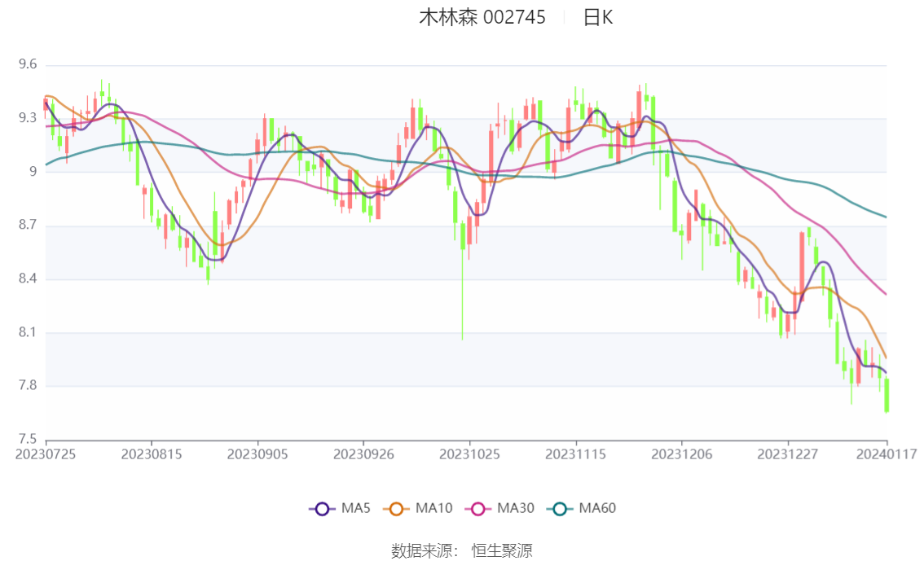Click the 20230815 date axis label
Viewport: 924px width, 561px height.
[152, 454]
